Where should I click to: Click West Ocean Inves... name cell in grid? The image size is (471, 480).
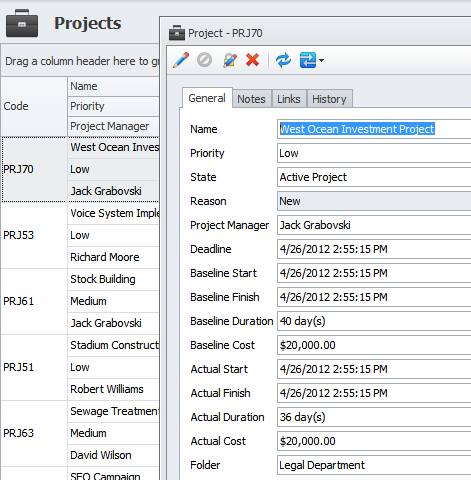click(113, 147)
